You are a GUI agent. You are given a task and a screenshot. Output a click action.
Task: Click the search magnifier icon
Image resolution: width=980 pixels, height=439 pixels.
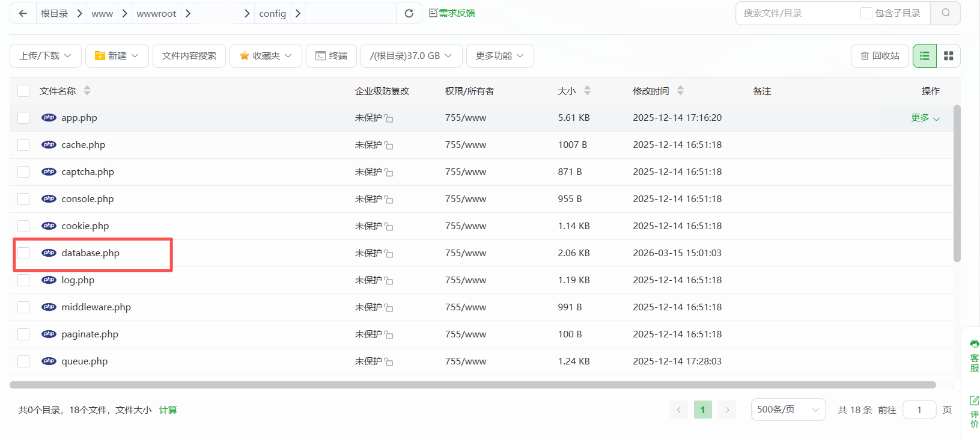pos(946,13)
